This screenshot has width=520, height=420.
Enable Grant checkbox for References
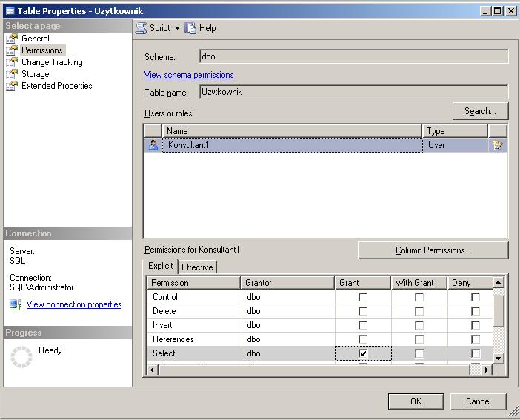tap(363, 339)
